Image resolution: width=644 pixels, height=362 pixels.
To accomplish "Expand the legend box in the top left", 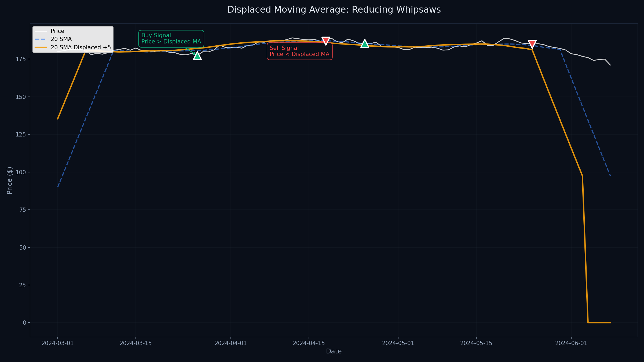I will (x=72, y=39).
